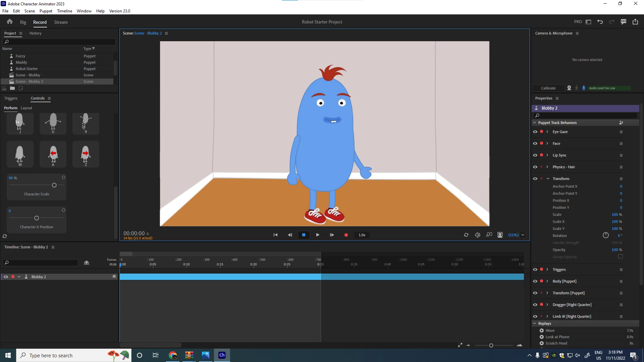The image size is (644, 362).
Task: Toggle the Group Opacity checkbox
Action: coord(621,257)
